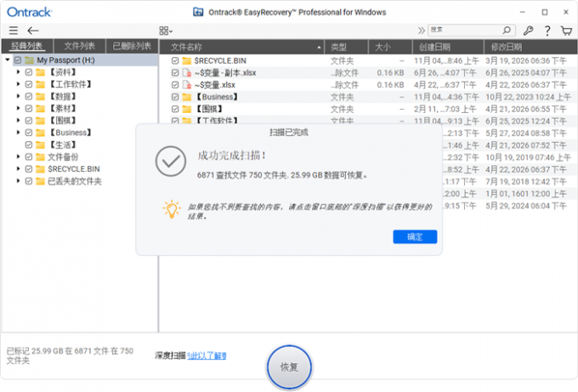Expand the 【素材】 tree folder

tap(18, 108)
